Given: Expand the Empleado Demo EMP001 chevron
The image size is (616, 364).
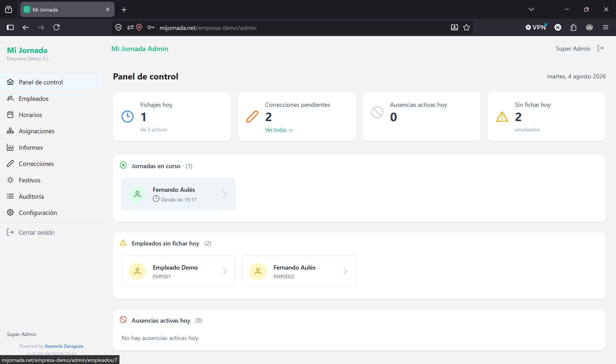Looking at the screenshot, I should click(x=225, y=271).
